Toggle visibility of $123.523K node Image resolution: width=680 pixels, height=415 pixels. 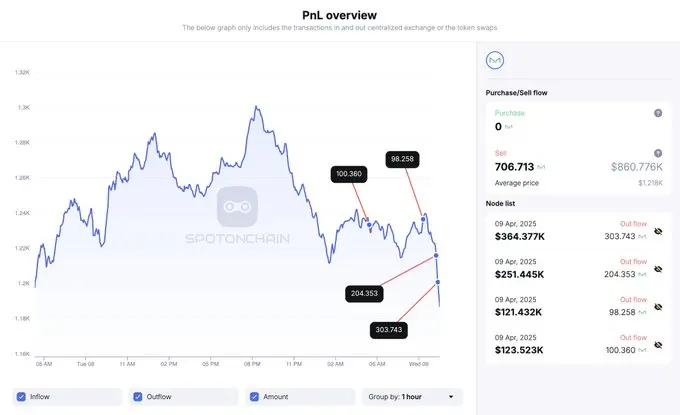tap(657, 345)
